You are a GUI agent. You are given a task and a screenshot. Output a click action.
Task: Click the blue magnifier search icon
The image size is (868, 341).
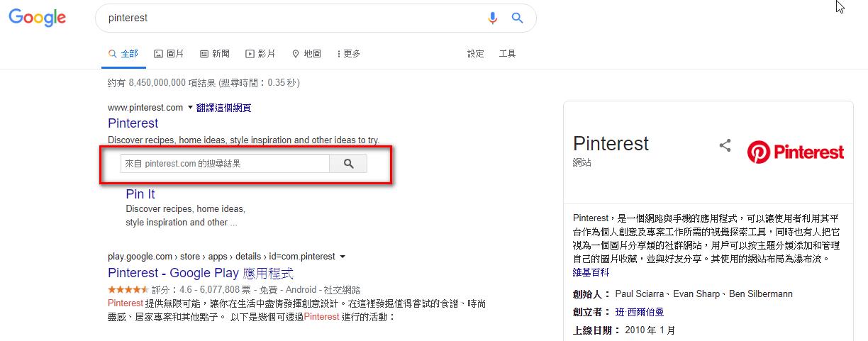pos(517,18)
